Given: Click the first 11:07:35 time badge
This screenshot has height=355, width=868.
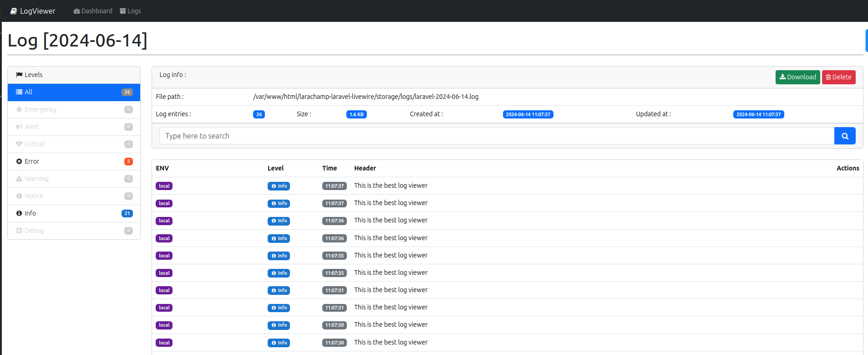Looking at the screenshot, I should pos(335,256).
